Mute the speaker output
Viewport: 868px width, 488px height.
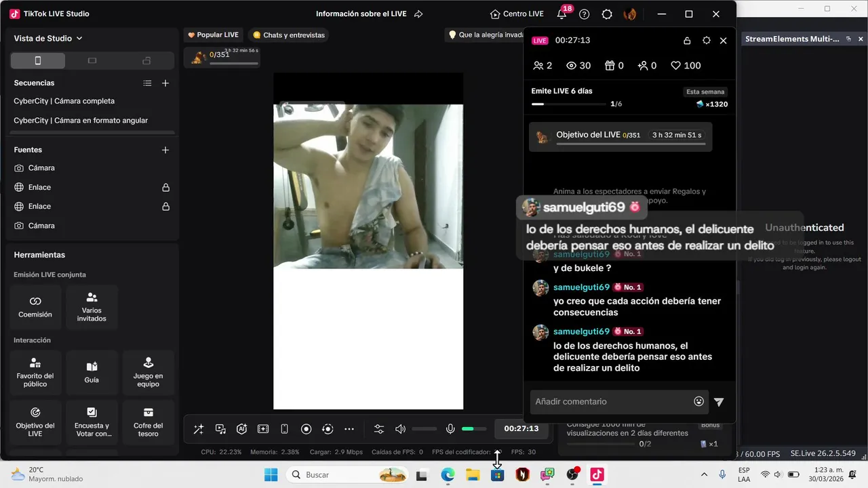tap(401, 429)
